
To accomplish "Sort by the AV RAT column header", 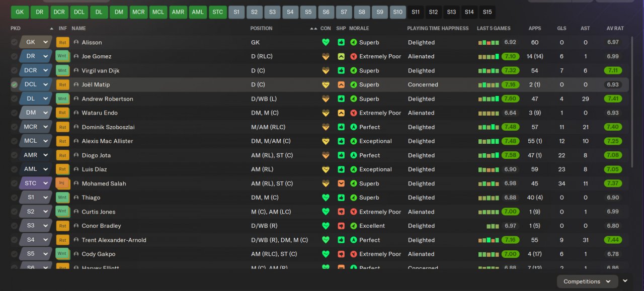I will 615,28.
